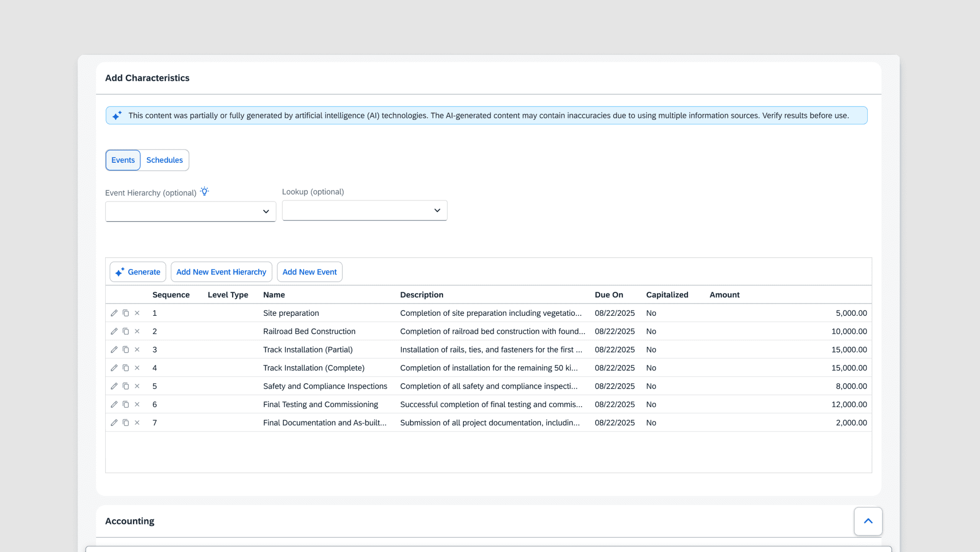The width and height of the screenshot is (980, 552).
Task: Click the Description column header
Action: tap(422, 295)
